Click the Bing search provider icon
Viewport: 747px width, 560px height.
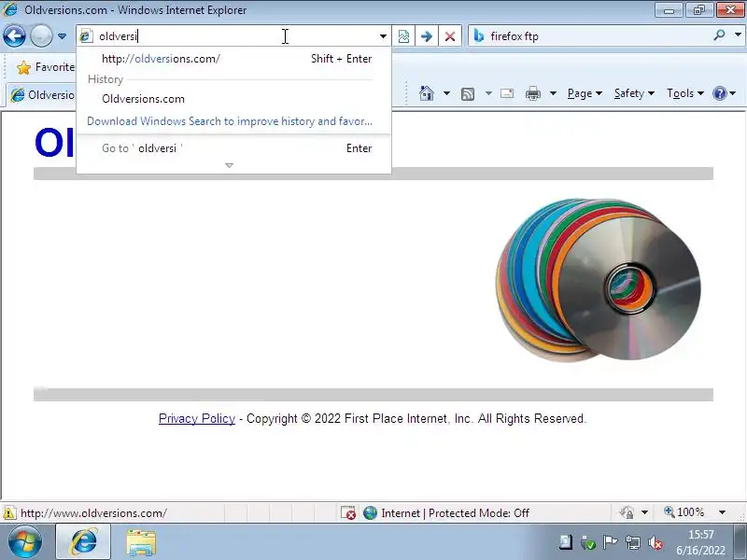479,36
